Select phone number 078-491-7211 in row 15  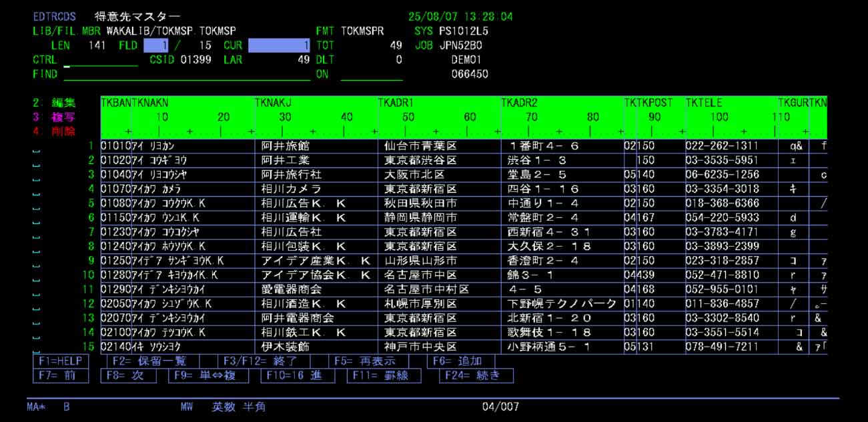723,347
